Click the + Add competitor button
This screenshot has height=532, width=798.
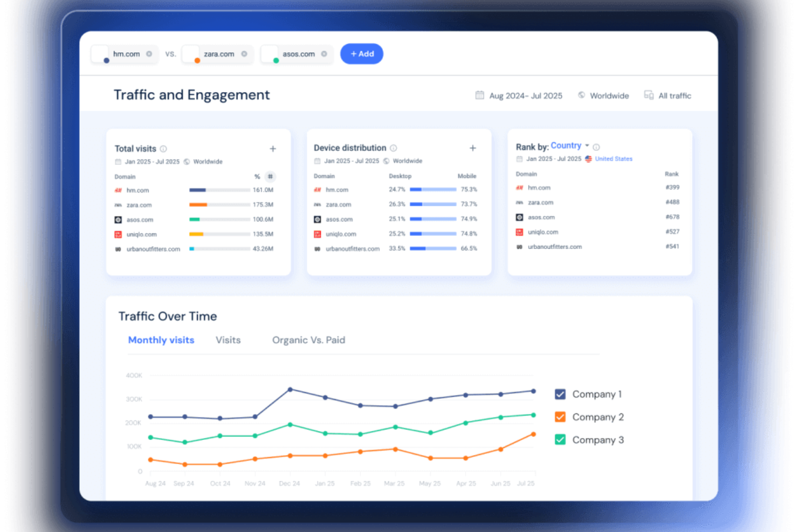pos(362,53)
